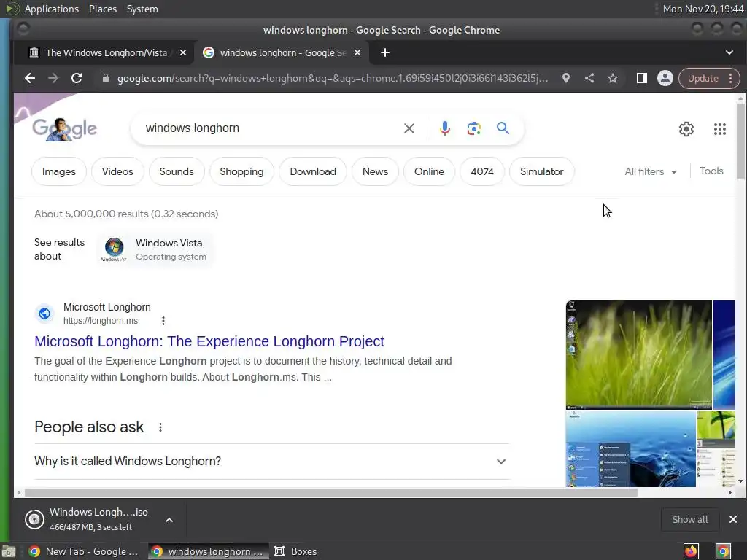This screenshot has width=747, height=560.
Task: Search by image with Google Lens icon
Action: point(473,128)
